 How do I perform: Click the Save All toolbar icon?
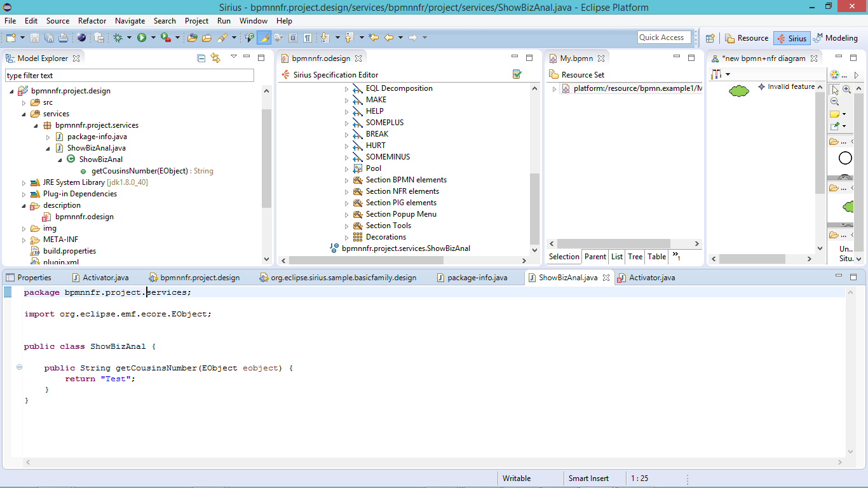click(x=48, y=38)
